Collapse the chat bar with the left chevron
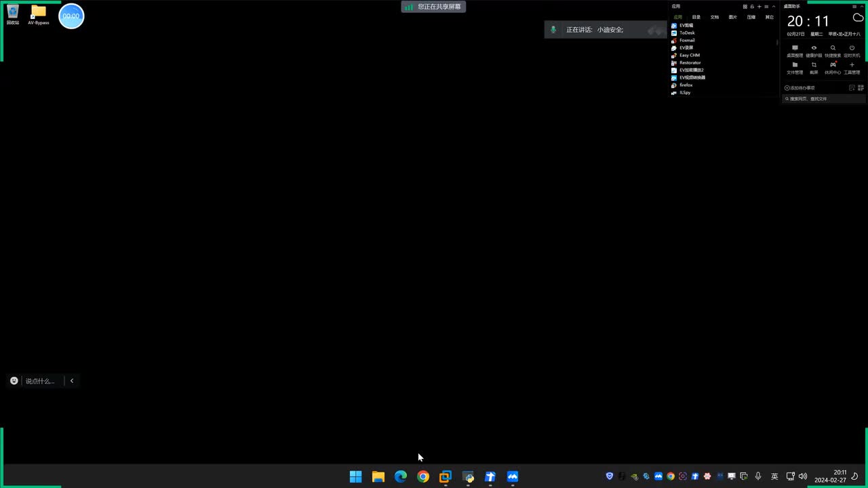868x488 pixels. (72, 381)
